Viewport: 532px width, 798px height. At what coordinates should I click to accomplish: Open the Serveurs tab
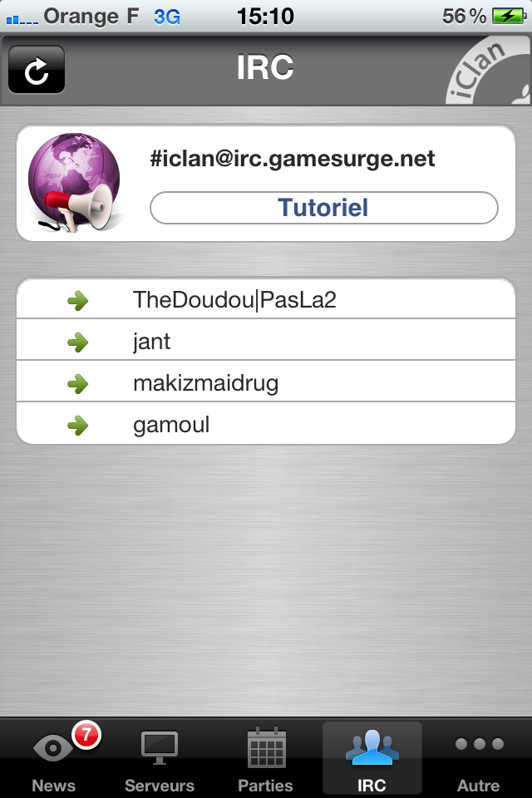pos(160,758)
